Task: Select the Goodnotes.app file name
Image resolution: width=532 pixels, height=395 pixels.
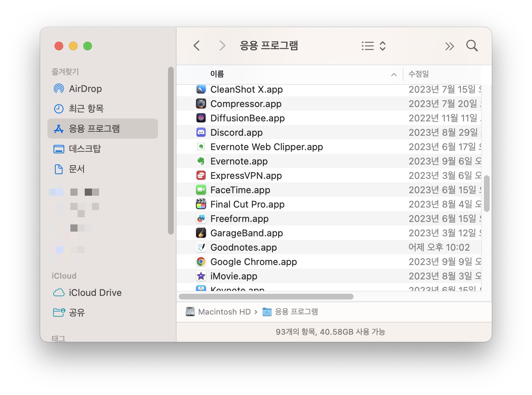Action: (244, 247)
